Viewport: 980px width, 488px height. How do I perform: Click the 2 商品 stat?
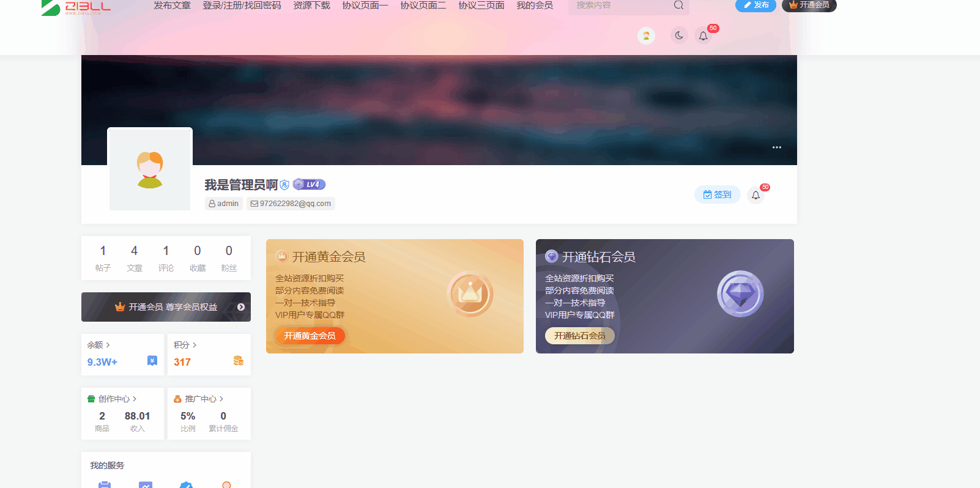point(102,421)
